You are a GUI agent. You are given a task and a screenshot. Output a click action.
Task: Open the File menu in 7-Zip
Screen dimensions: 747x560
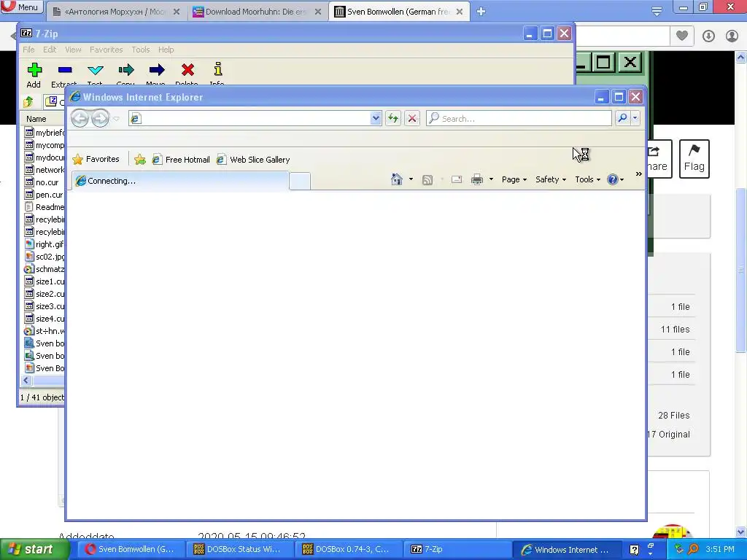[28, 50]
